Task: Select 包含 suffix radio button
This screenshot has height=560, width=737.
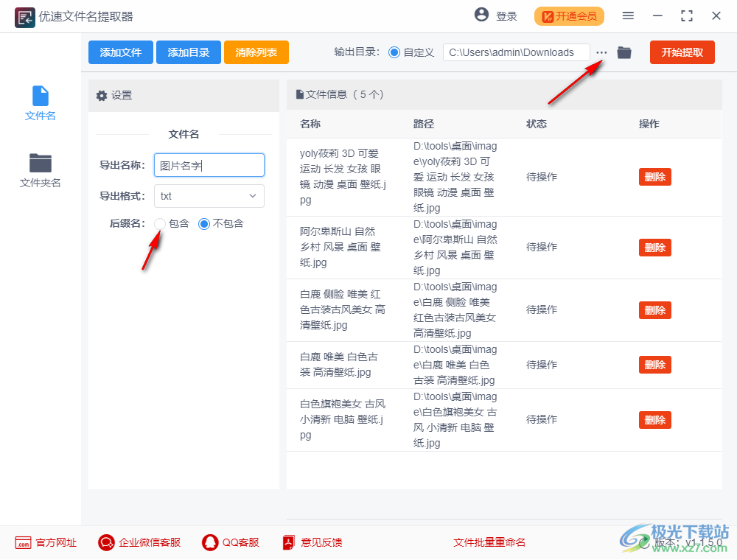Action: coord(160,224)
